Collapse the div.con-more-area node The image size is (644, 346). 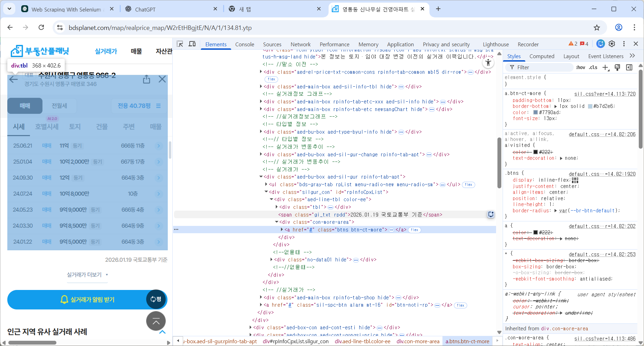click(x=277, y=222)
